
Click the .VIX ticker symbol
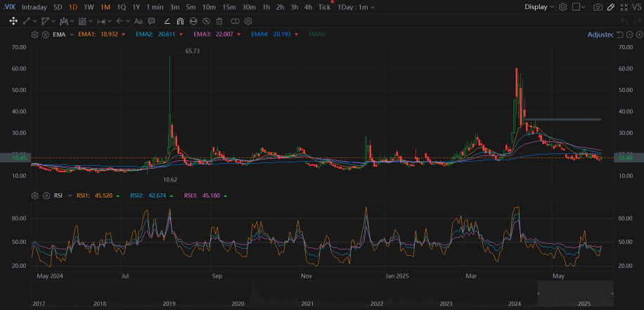tap(9, 7)
